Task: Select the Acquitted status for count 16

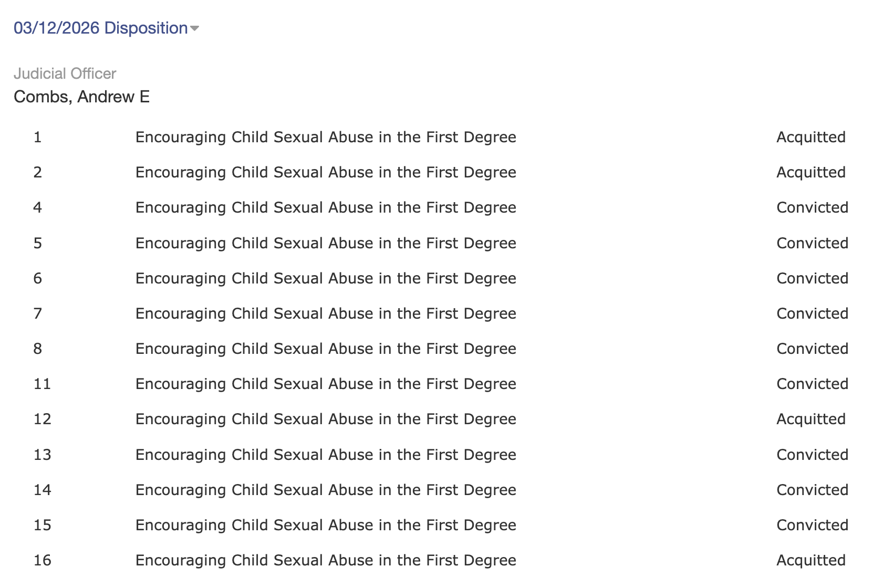Action: (810, 560)
